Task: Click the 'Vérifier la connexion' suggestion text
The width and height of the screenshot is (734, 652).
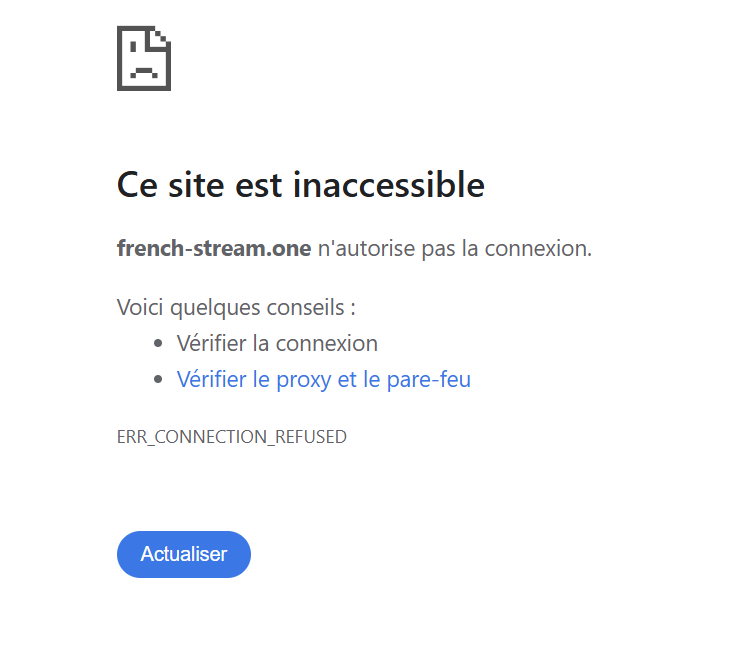Action: pos(277,344)
